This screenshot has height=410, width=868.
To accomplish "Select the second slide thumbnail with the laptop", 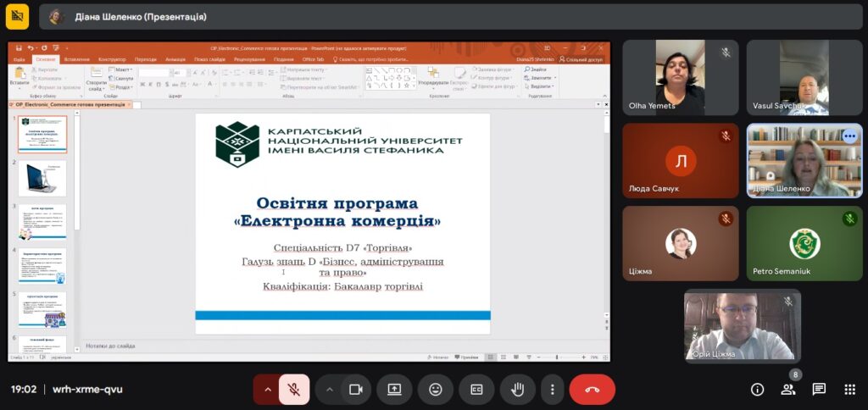I will click(42, 178).
